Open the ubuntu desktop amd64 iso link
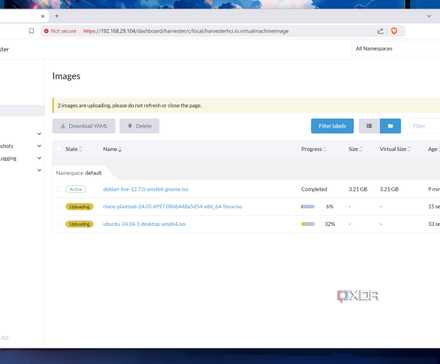This screenshot has width=440, height=364. (x=144, y=224)
